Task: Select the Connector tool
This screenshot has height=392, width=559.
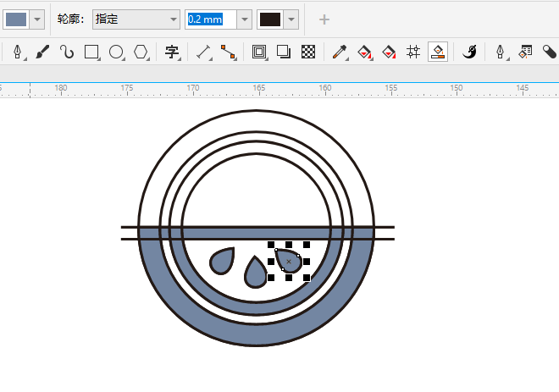Action: point(228,52)
